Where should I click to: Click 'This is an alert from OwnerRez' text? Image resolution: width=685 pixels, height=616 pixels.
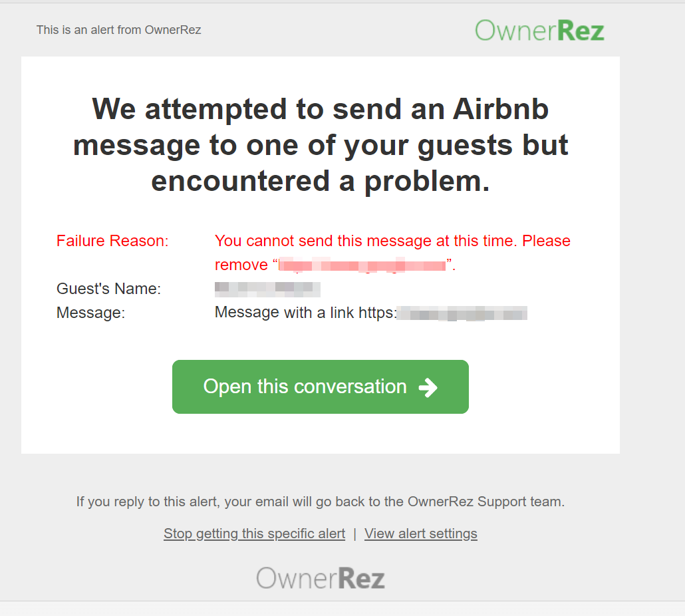tap(118, 30)
